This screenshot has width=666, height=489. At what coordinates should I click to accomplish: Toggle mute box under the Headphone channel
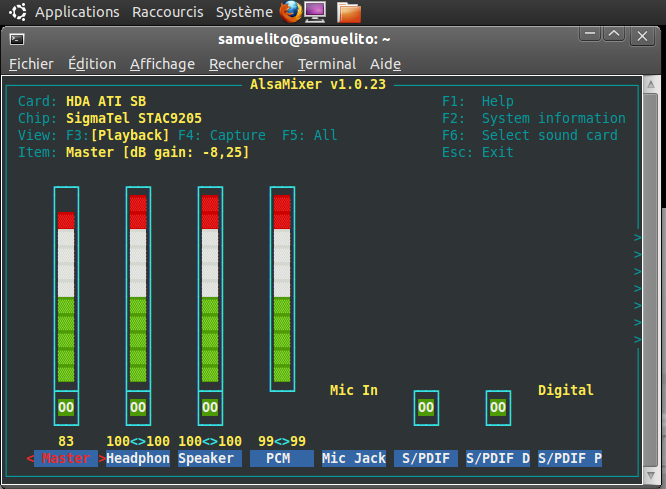tap(138, 408)
